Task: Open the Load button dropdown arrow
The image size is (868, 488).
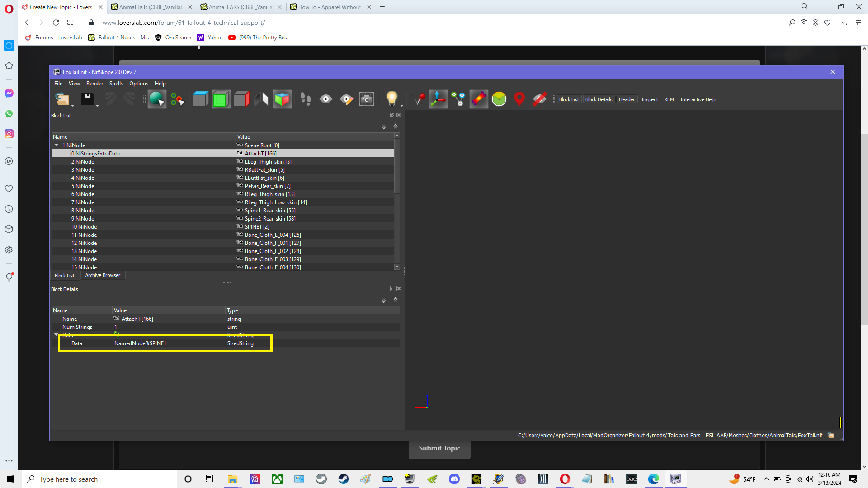Action: [73, 106]
